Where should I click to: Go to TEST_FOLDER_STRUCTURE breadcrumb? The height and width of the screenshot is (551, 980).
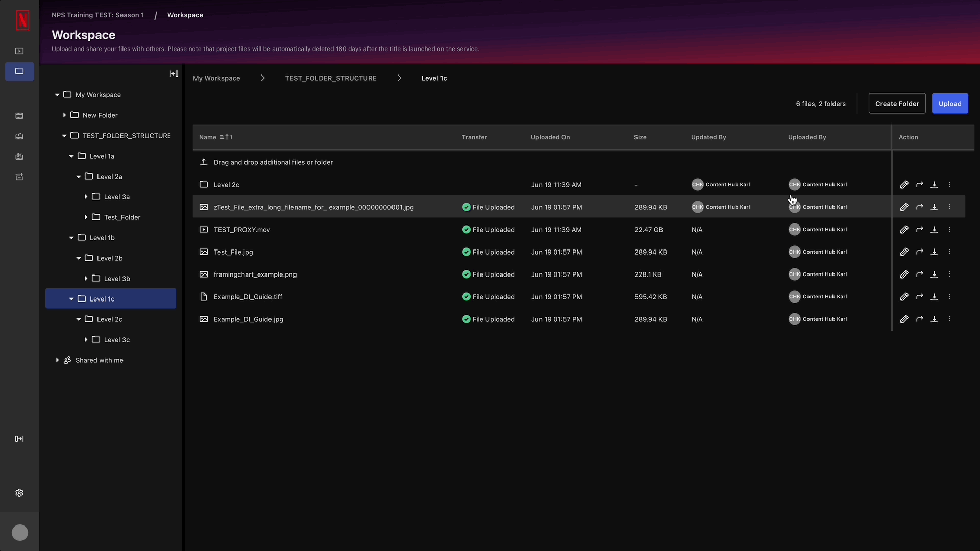point(331,78)
